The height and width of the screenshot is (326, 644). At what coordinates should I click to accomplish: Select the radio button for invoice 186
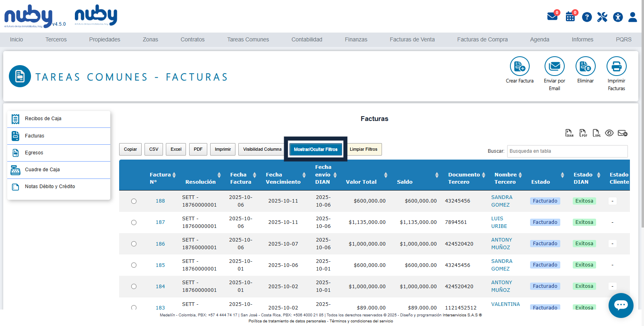pyautogui.click(x=134, y=244)
